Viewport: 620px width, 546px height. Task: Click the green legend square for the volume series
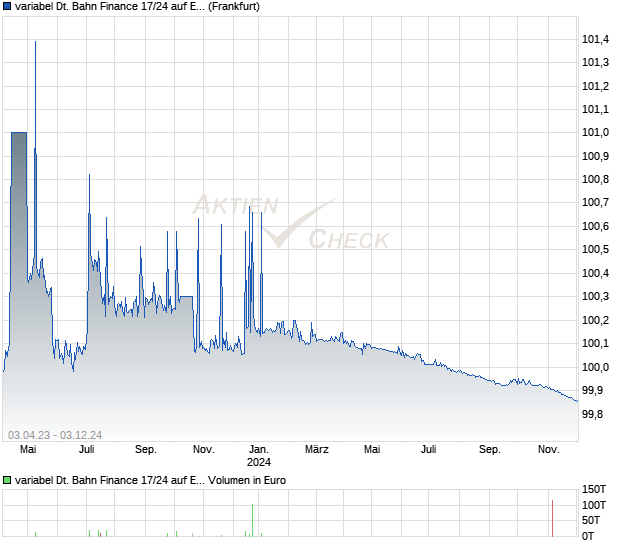[7, 480]
